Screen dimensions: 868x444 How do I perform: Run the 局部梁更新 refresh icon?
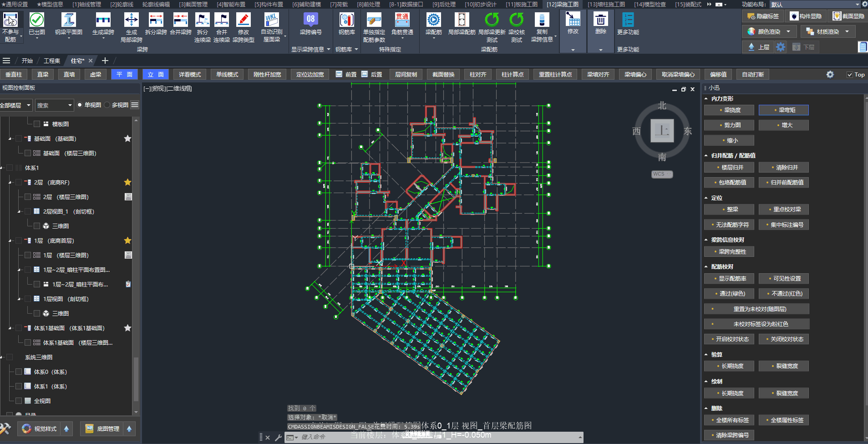492,20
